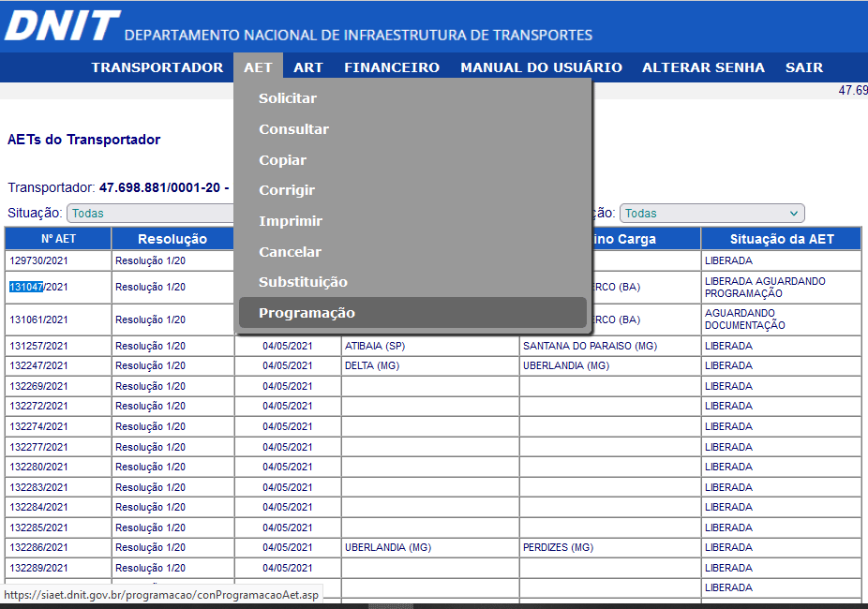Click AET number 129730/2021
The image size is (868, 609).
coord(38,261)
